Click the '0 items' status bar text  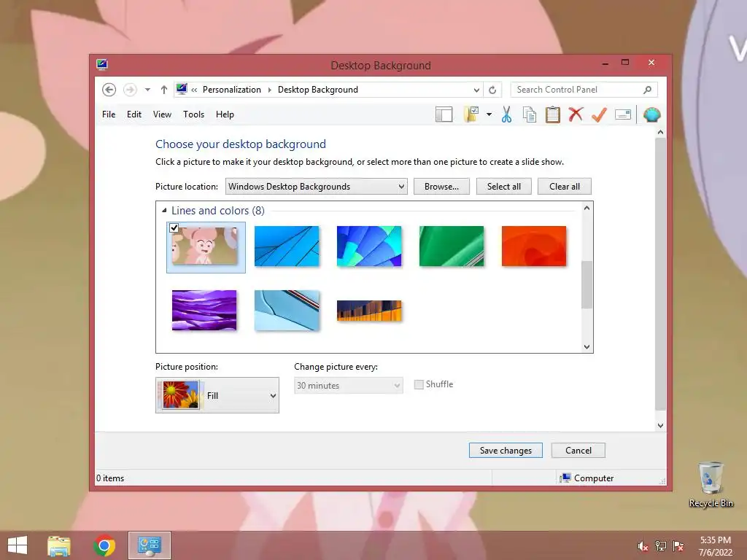pos(110,478)
